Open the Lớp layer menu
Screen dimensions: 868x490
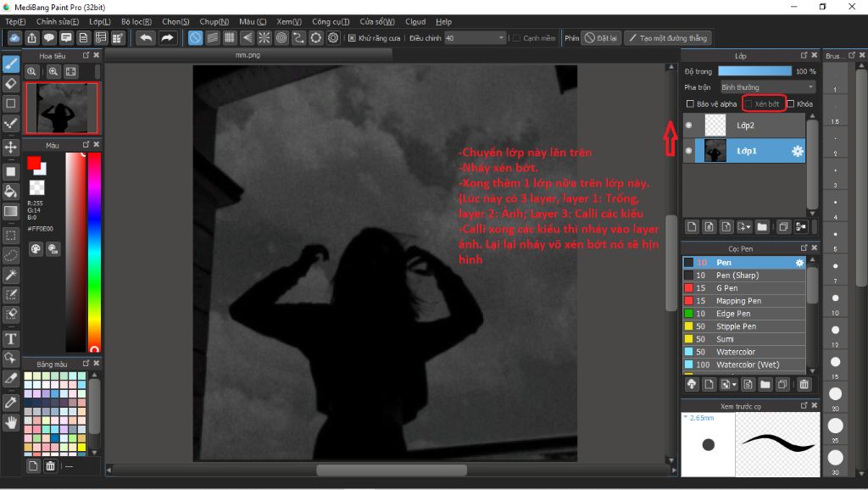tap(100, 21)
